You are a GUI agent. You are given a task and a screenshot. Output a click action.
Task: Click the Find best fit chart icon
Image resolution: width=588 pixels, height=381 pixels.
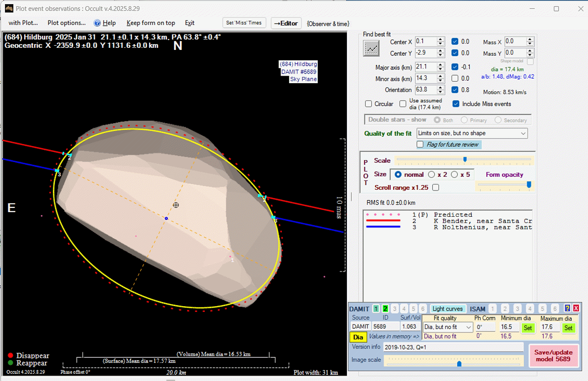371,49
